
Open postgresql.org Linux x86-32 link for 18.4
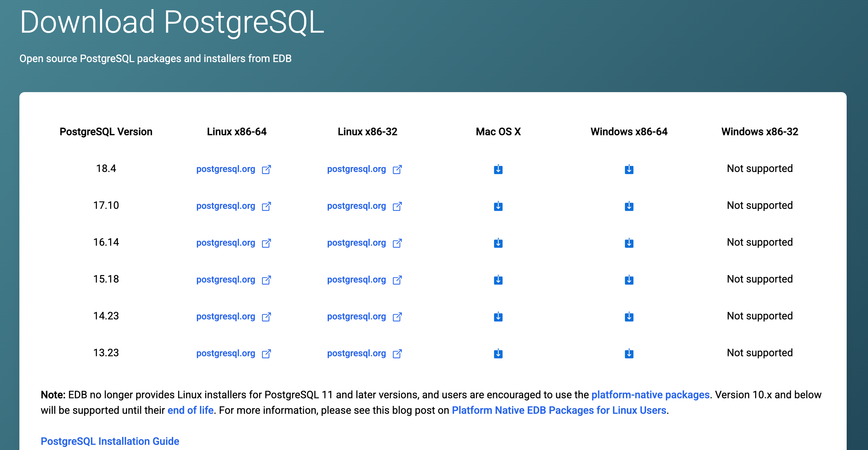click(364, 169)
